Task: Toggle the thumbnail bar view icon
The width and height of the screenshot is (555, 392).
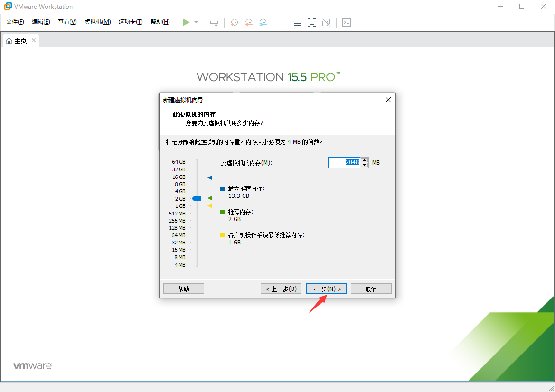Action: click(298, 22)
